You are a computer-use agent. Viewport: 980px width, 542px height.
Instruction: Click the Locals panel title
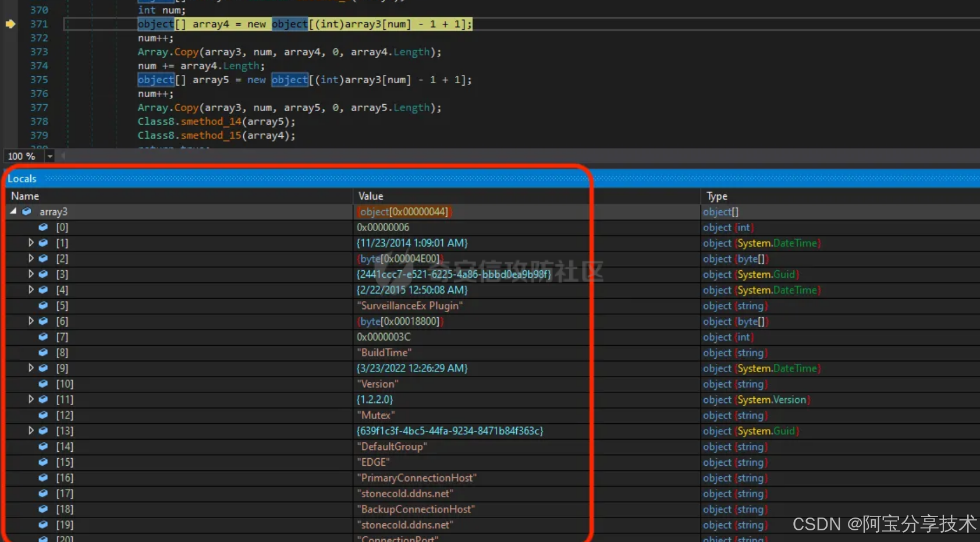(x=22, y=179)
